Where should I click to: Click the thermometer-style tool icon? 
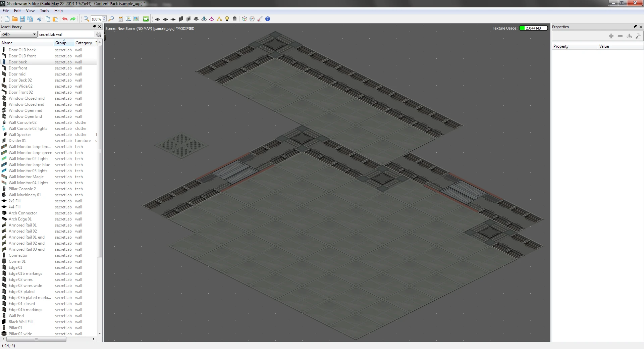coord(260,19)
